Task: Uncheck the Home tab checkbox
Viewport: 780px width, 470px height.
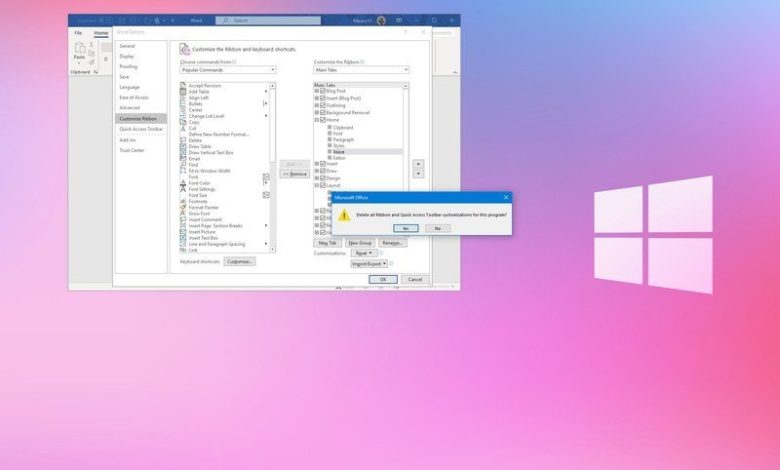Action: 323,119
